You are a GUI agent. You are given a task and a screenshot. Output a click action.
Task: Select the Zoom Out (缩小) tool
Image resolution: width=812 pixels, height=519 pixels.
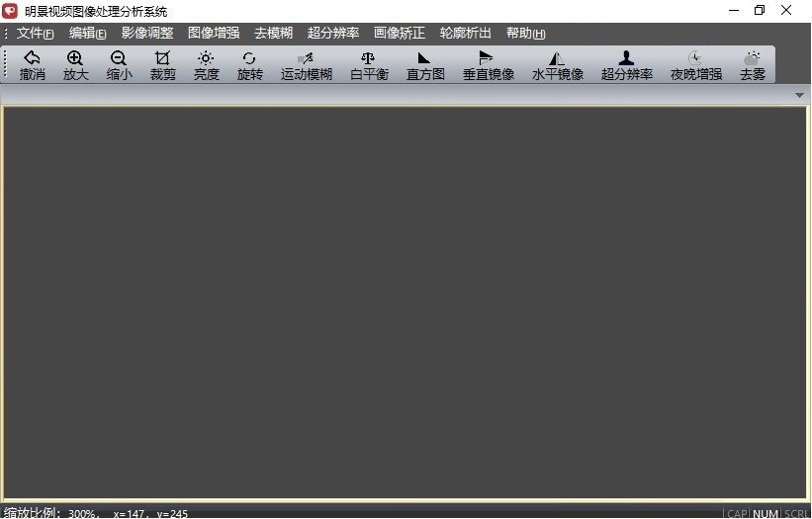pos(119,65)
